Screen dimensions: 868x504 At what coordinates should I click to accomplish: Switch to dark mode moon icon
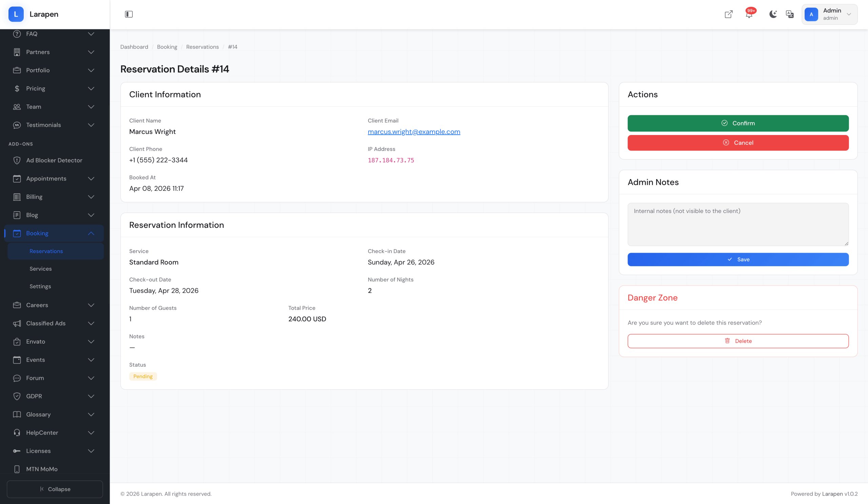[773, 14]
